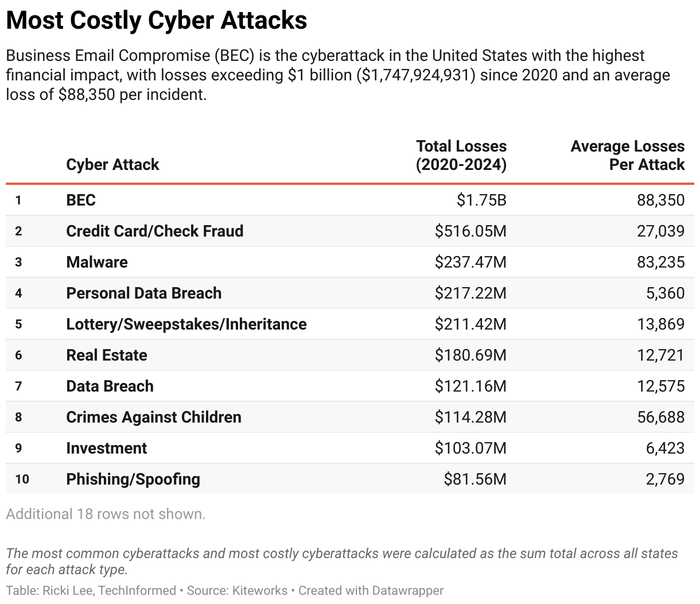The height and width of the screenshot is (604, 700).
Task: Click the Personal Data Breach row label
Action: (x=143, y=293)
